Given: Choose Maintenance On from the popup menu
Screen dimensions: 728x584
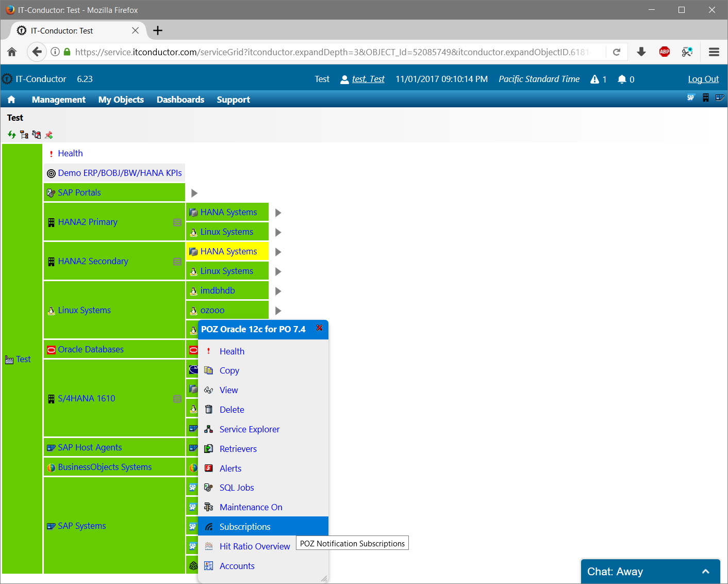Looking at the screenshot, I should click(251, 507).
